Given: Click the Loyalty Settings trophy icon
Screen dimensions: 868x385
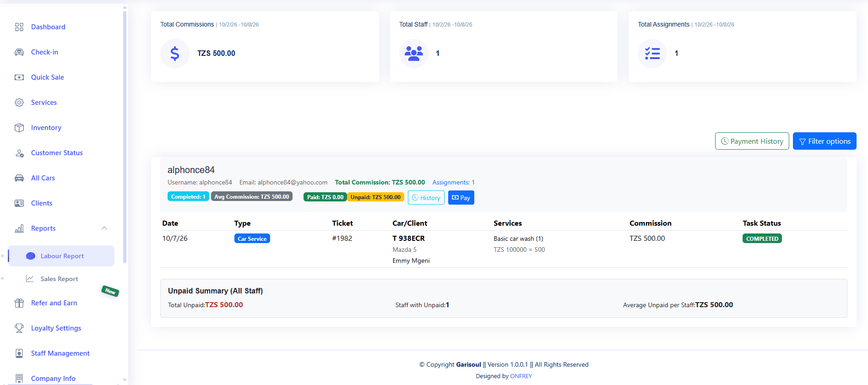Looking at the screenshot, I should (x=19, y=328).
